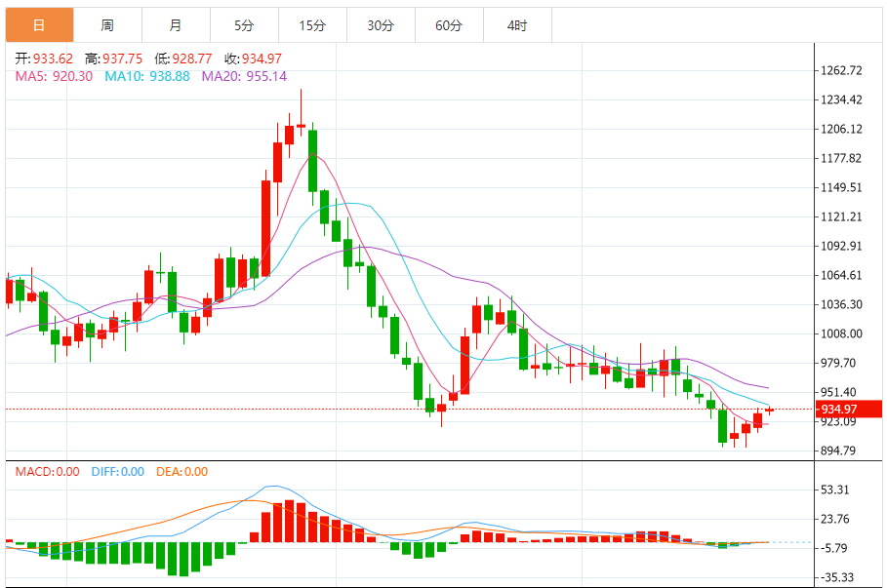Click the MA5: 920.30 indicator label
Viewport: 887px width, 588px height.
[54, 76]
